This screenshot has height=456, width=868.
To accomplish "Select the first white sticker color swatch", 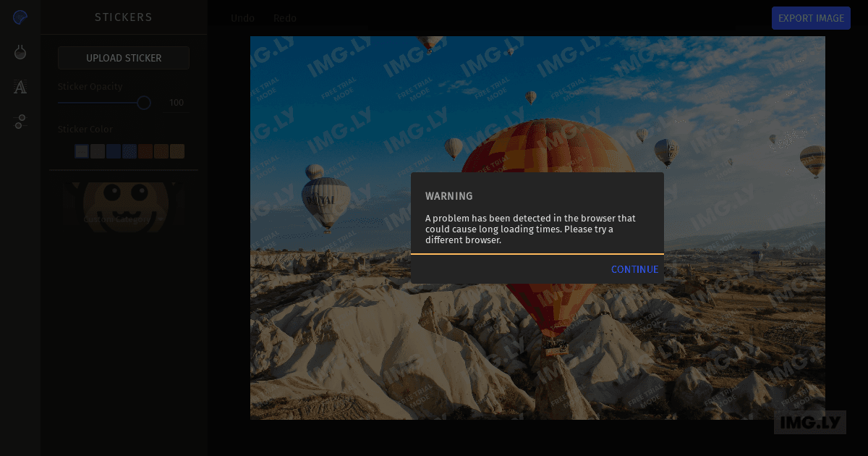I will click(82, 151).
